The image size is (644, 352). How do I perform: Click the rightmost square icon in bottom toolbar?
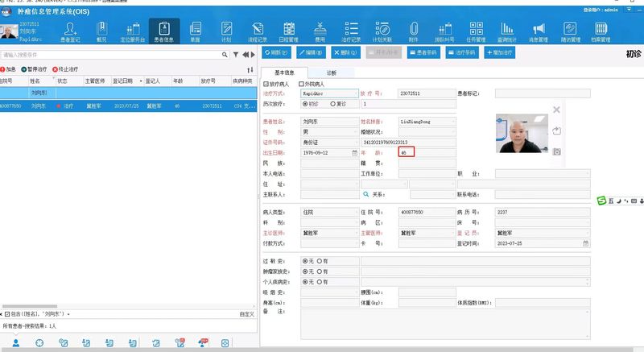225,343
